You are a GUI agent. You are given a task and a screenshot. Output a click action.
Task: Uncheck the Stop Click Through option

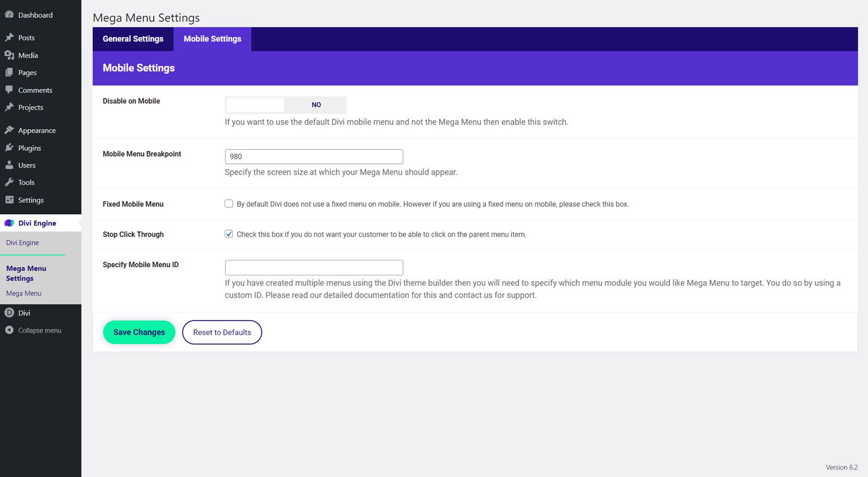click(x=229, y=234)
